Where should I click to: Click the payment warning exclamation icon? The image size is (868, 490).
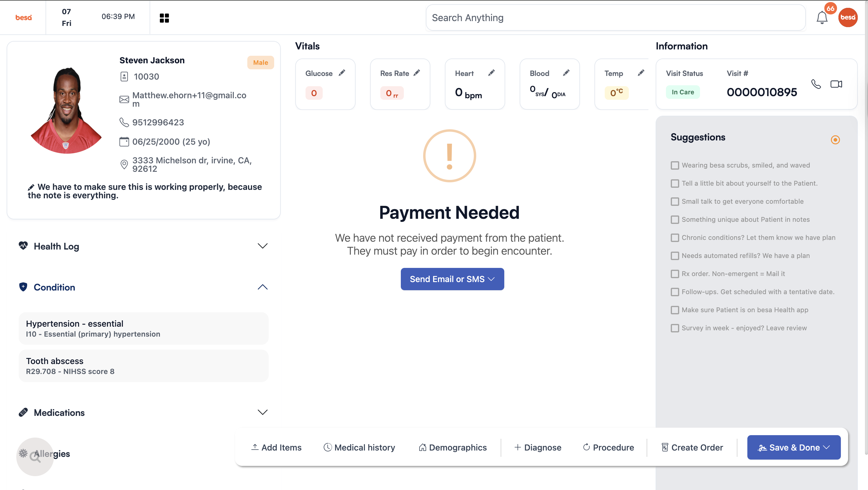click(449, 156)
